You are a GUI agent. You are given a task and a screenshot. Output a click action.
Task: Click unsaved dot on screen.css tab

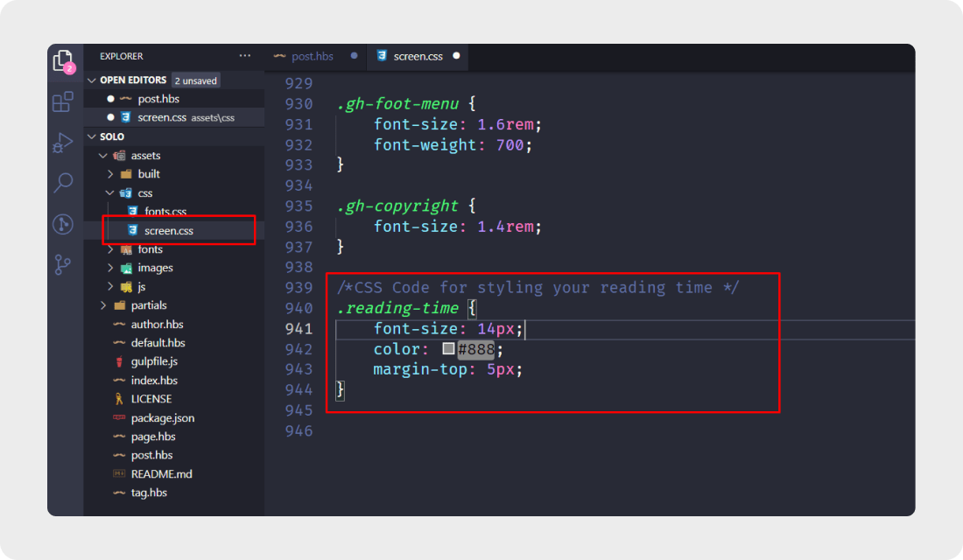(456, 56)
